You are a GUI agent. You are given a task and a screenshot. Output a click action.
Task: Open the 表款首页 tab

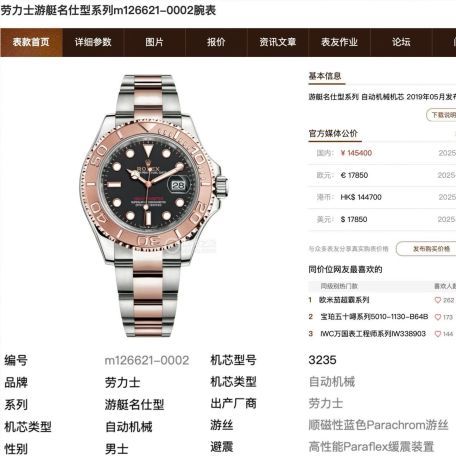coord(31,42)
